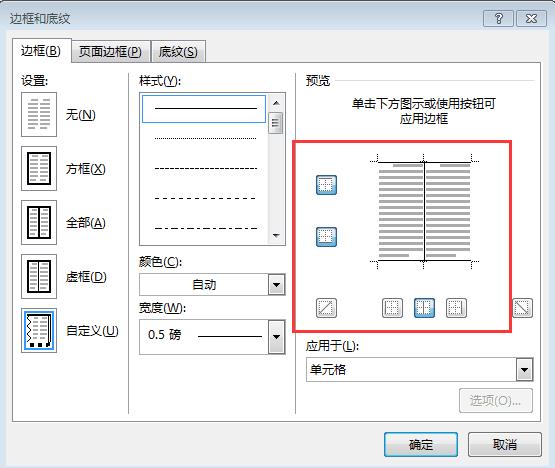Open the 宽度(W) width dropdown arrow
555x468 pixels.
276,337
